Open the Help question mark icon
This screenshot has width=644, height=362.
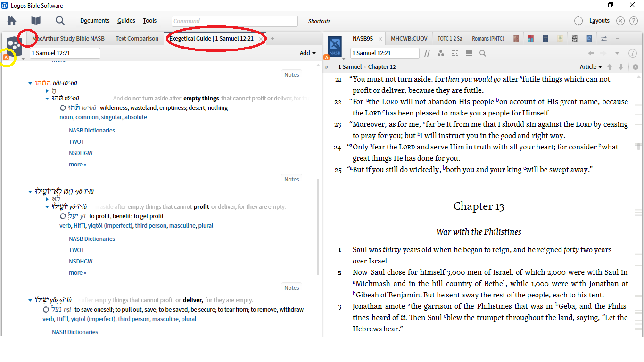click(x=633, y=21)
